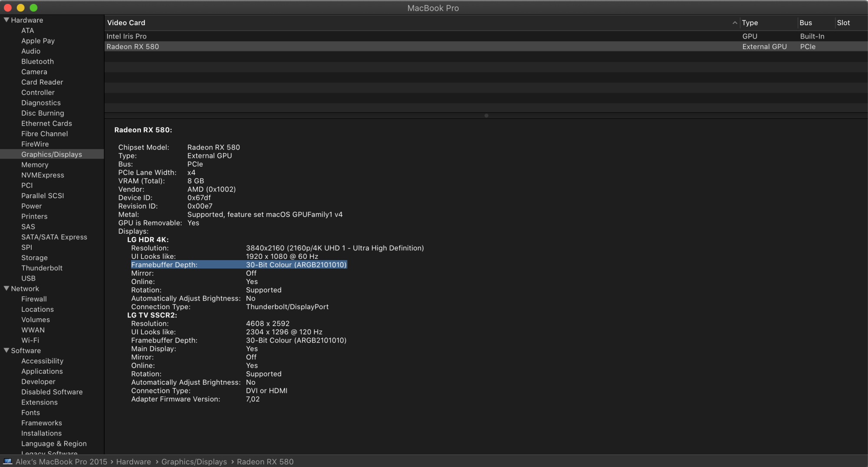Show Installations under Software
The height and width of the screenshot is (467, 868).
coord(42,433)
